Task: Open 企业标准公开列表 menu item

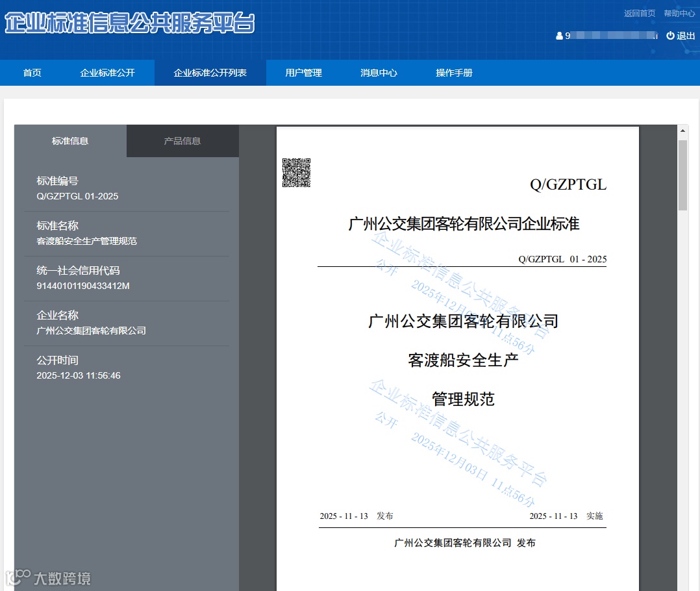Action: click(210, 73)
